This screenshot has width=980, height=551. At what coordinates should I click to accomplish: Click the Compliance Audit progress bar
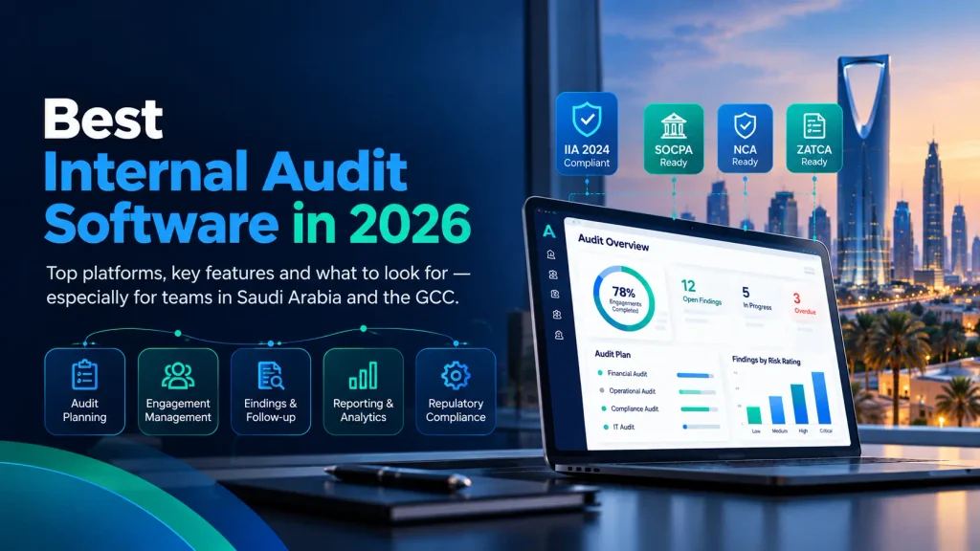click(x=700, y=409)
